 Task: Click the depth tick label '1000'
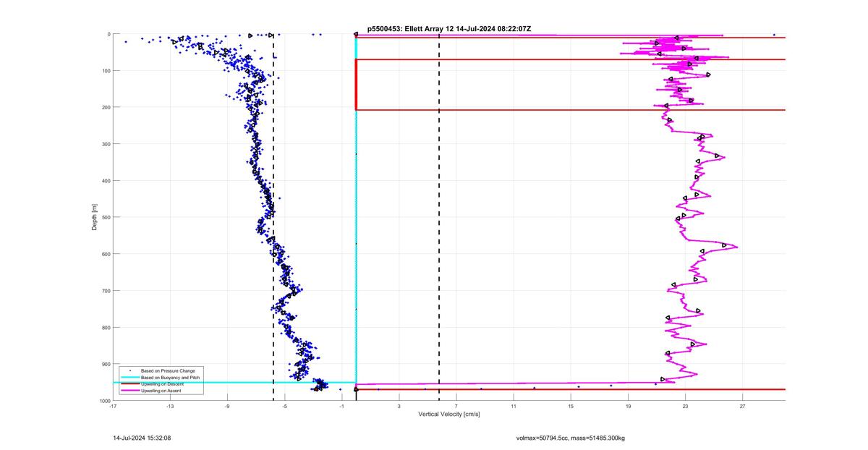pyautogui.click(x=105, y=401)
